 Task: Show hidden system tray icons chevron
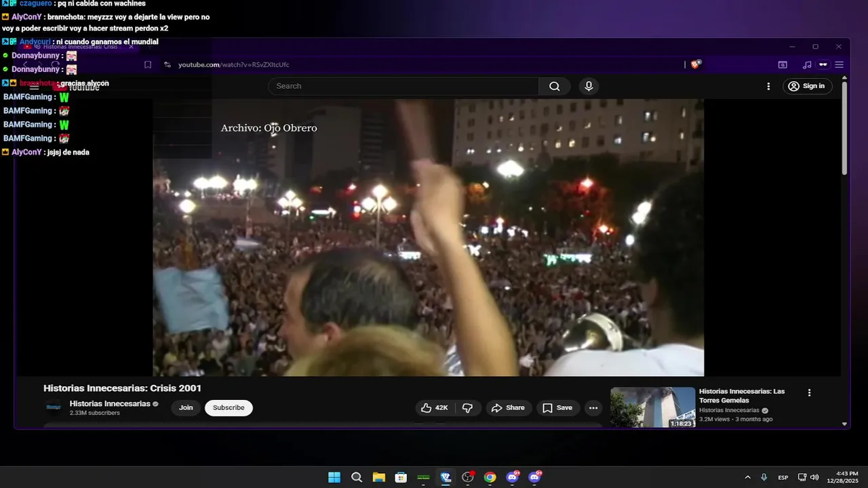[747, 477]
